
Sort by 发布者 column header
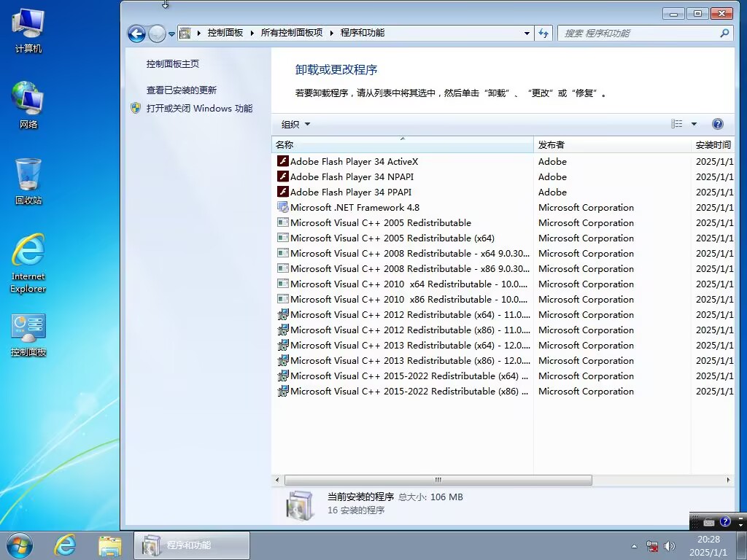click(612, 144)
